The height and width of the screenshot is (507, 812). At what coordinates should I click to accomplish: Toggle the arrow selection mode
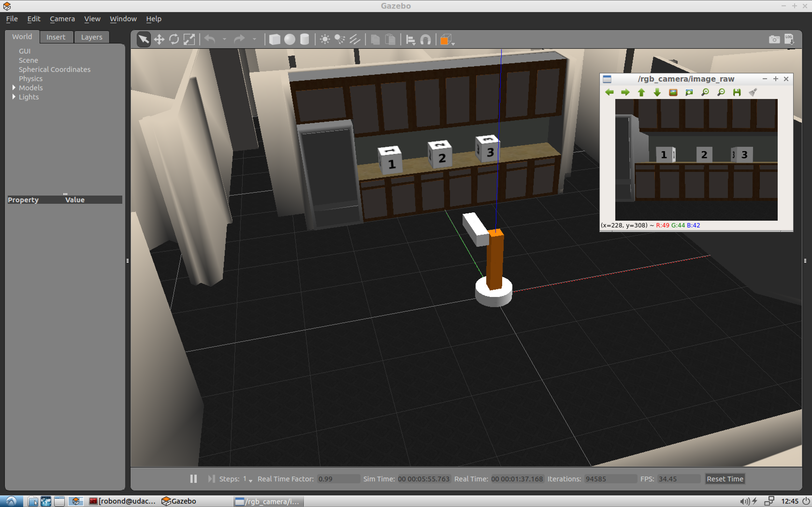pos(144,40)
